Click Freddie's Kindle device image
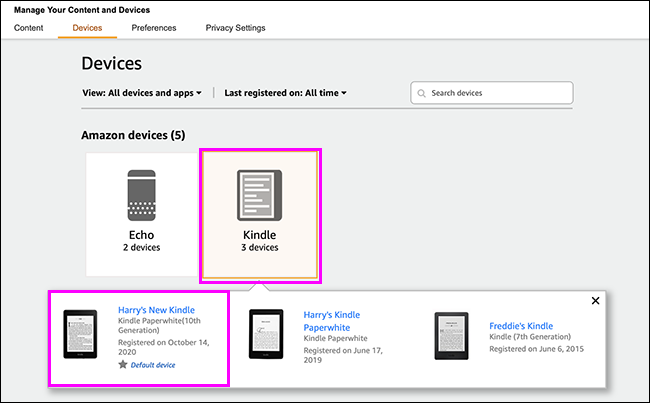The height and width of the screenshot is (403, 650). point(451,335)
